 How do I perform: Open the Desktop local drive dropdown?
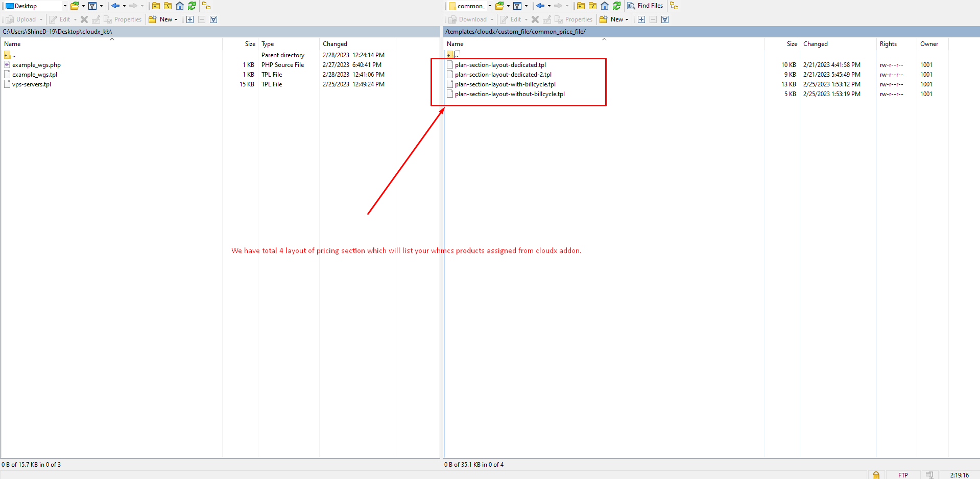(65, 6)
